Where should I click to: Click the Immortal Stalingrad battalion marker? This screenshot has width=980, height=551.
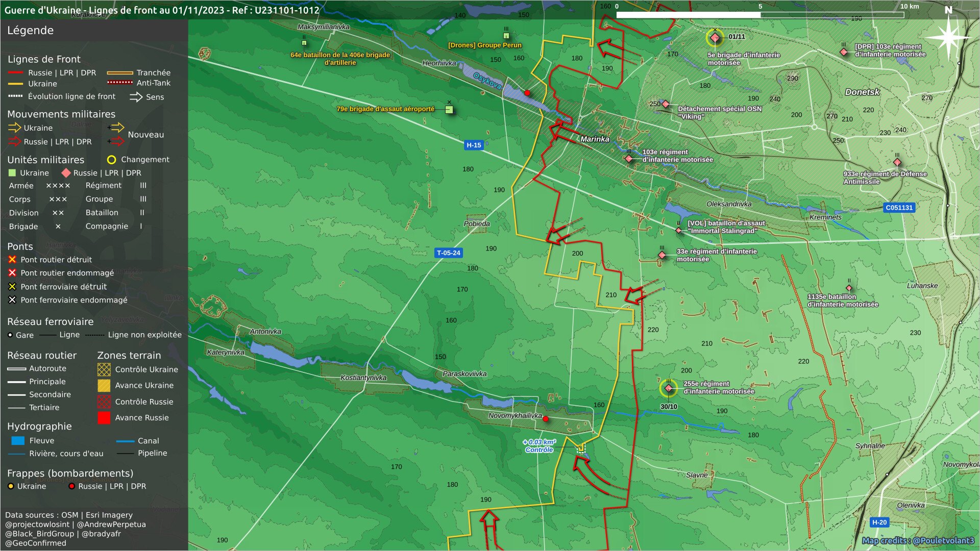point(678,231)
